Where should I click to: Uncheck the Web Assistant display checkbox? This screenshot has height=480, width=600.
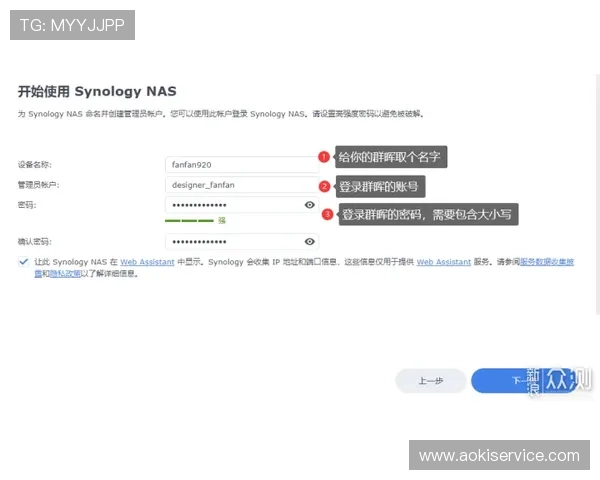pyautogui.click(x=24, y=262)
